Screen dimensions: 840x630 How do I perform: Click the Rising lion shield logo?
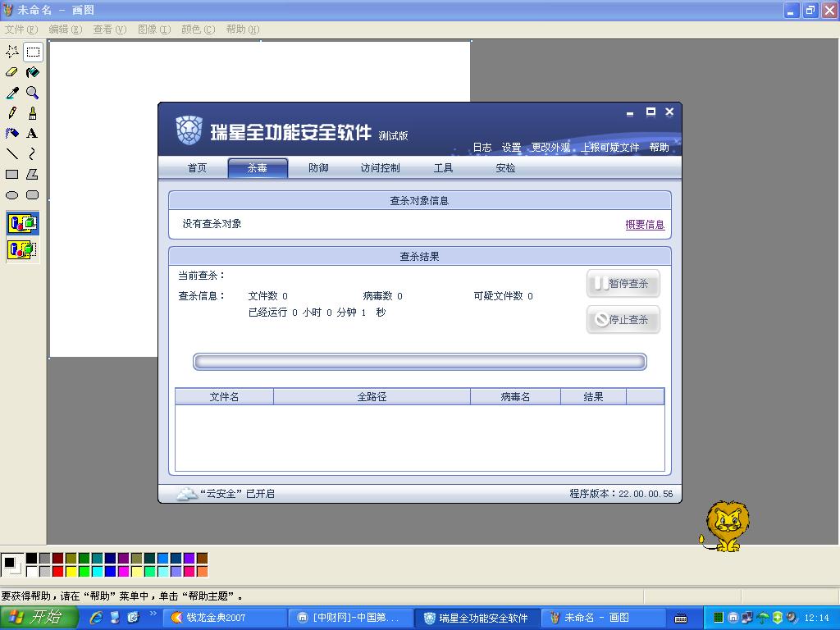click(x=189, y=130)
